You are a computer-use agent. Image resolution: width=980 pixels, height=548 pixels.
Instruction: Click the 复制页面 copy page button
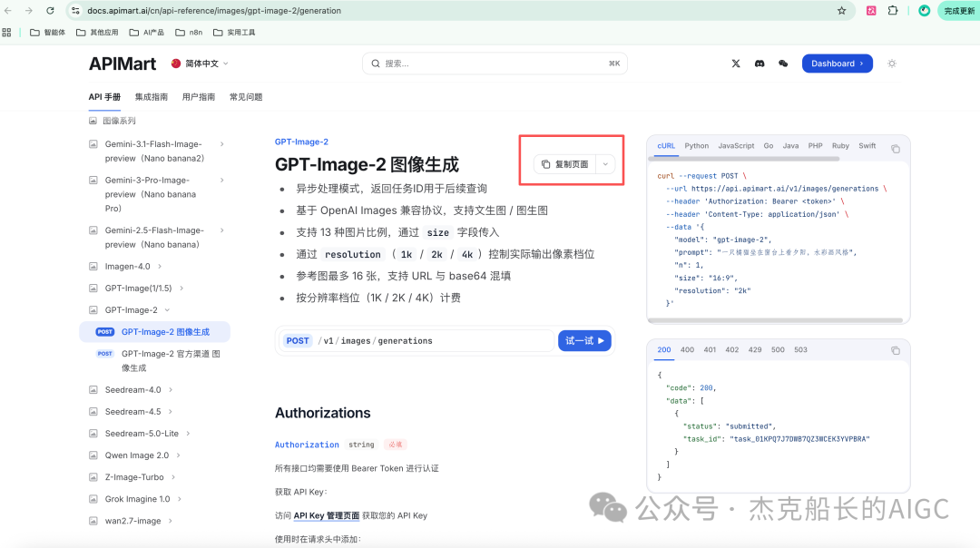click(565, 164)
